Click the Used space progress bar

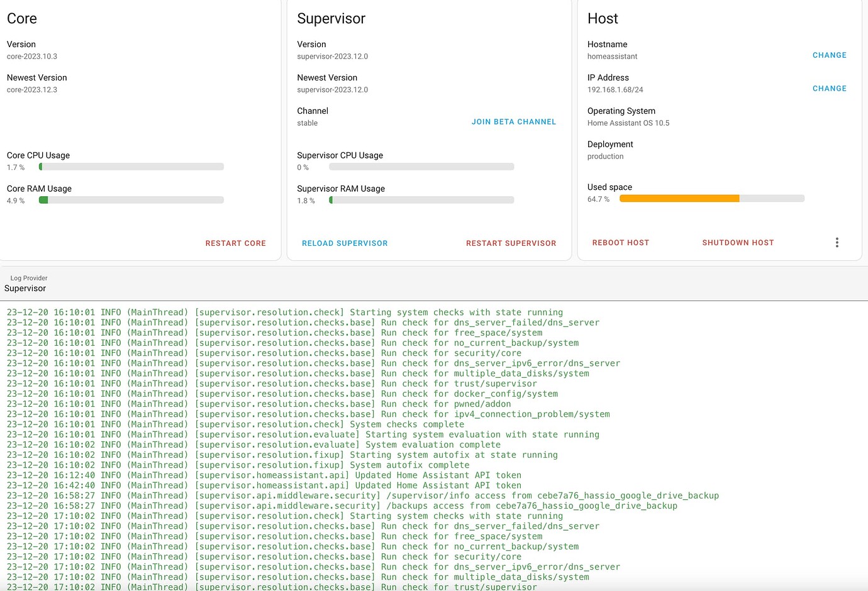point(711,197)
